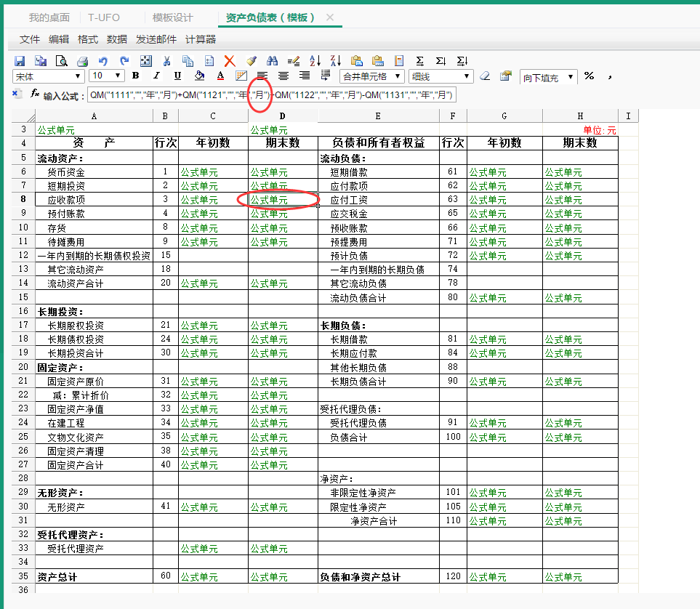
Task: Click the Save floppy disk icon
Action: click(x=20, y=61)
